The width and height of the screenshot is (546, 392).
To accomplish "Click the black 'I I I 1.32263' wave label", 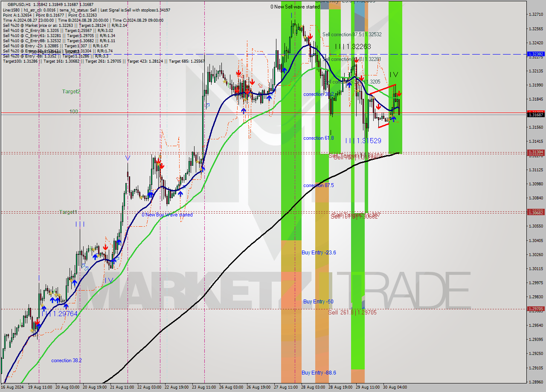I will click(x=352, y=46).
